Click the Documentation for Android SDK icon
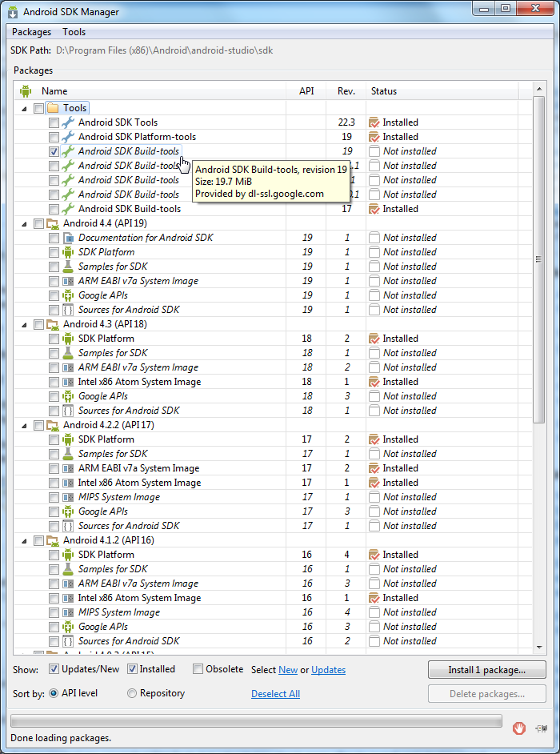This screenshot has height=754, width=560. 68,238
